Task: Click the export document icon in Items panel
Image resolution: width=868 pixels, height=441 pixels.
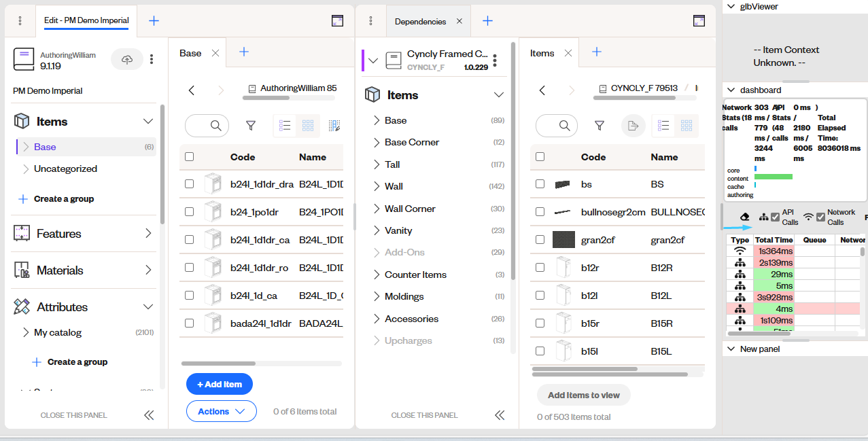Action: [x=633, y=125]
